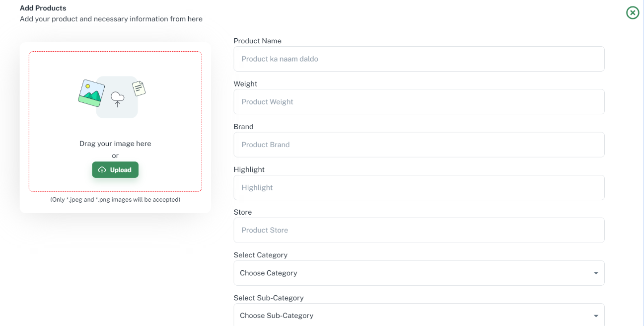Screen dimensions: 644x326
Task: Select the Product Brand text box
Action: [x=419, y=145]
